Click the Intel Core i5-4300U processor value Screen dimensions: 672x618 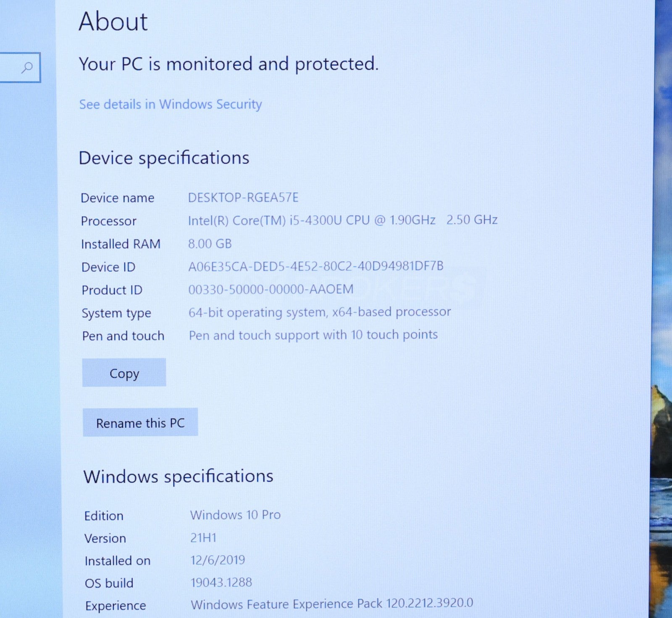pyautogui.click(x=342, y=220)
